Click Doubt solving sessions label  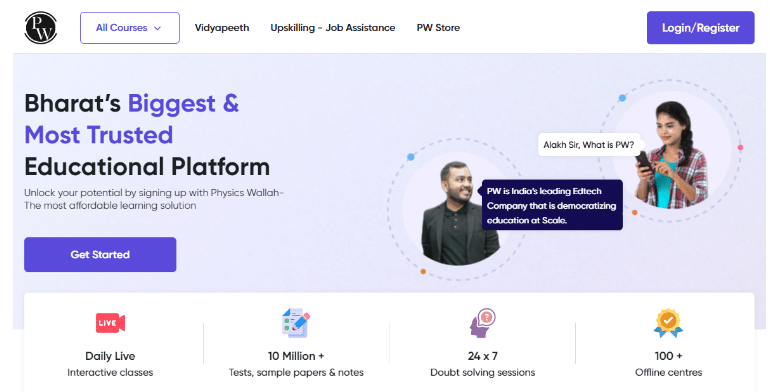click(x=482, y=372)
